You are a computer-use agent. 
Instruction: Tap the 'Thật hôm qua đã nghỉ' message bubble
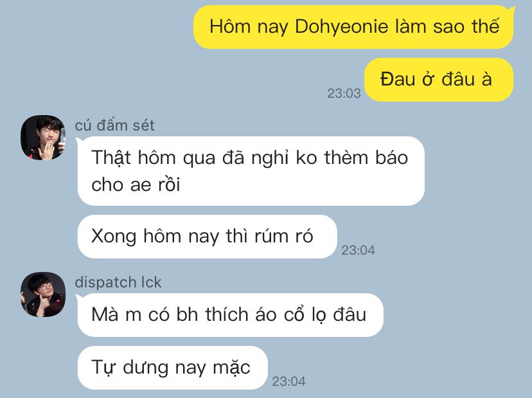(251, 171)
